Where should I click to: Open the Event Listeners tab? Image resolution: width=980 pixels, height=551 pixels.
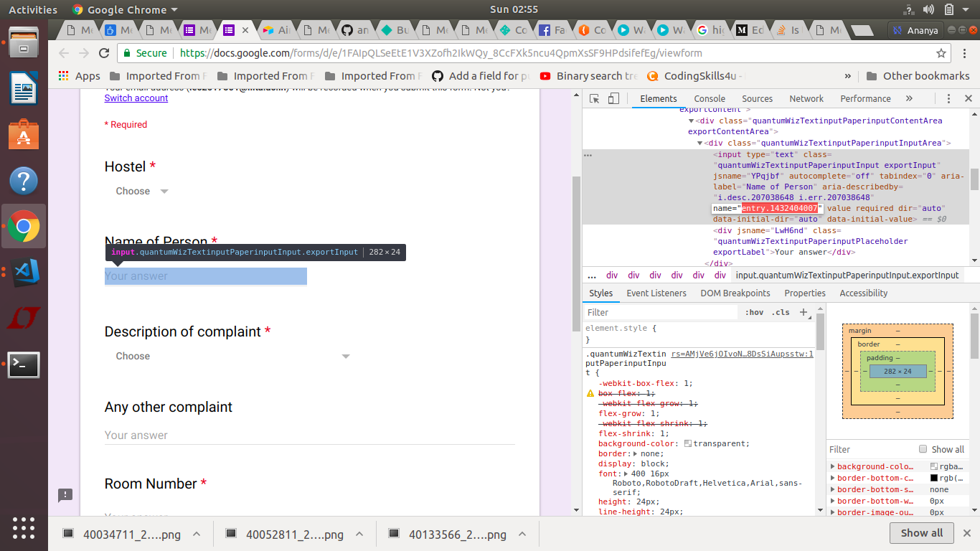click(x=656, y=293)
